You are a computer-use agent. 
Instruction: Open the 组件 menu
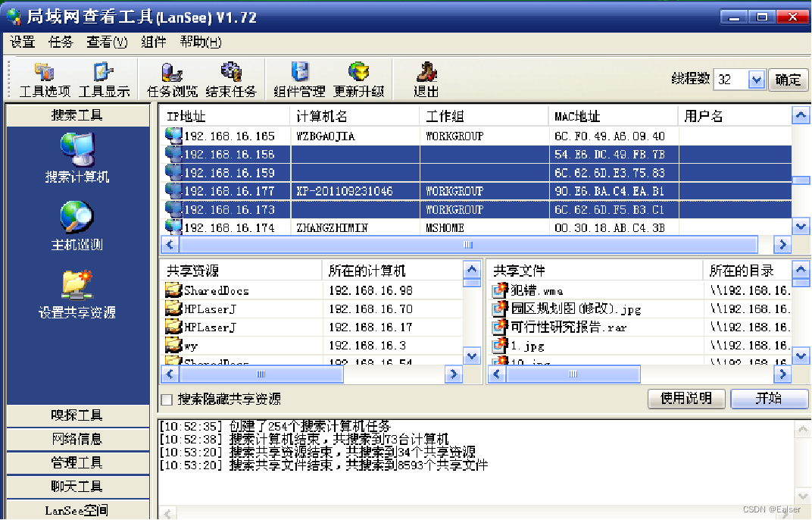tap(154, 42)
